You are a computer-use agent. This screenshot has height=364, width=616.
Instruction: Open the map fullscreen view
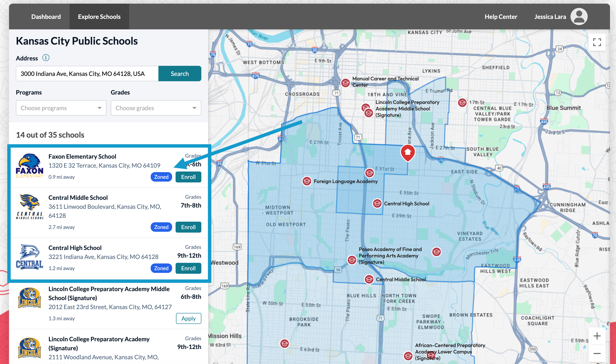(597, 42)
